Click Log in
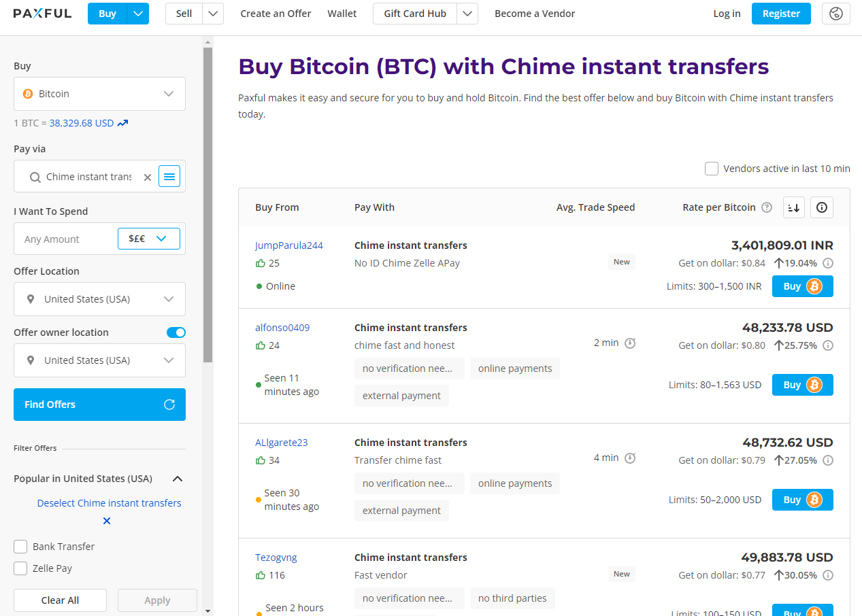This screenshot has height=616, width=862. (727, 14)
